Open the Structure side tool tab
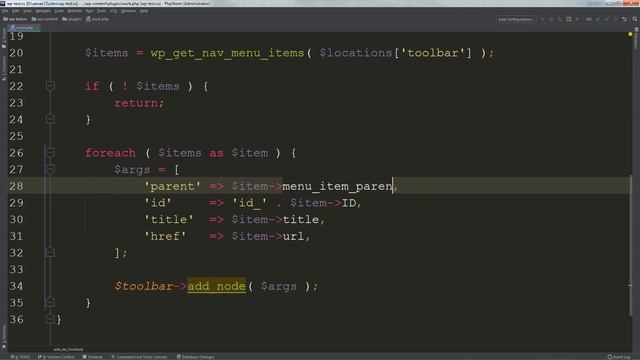Viewport: 640px width, 360px height. pyautogui.click(x=4, y=68)
